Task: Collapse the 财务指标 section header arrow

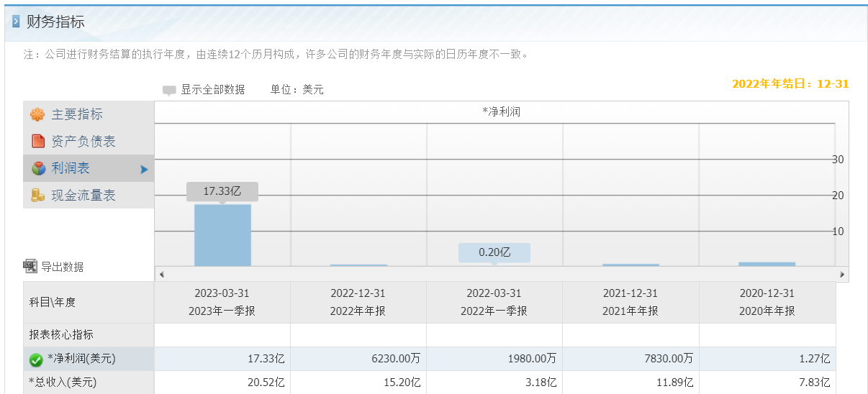Action: [x=16, y=22]
